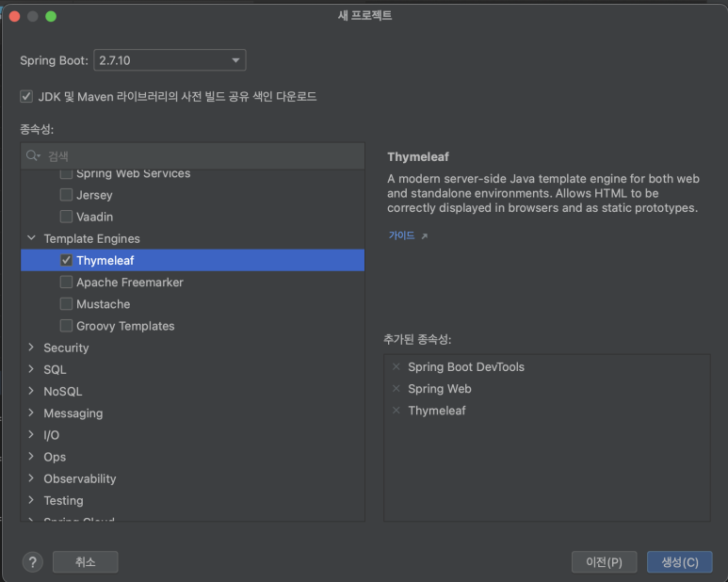Click the Testing category label
This screenshot has height=582, width=728.
tap(64, 500)
